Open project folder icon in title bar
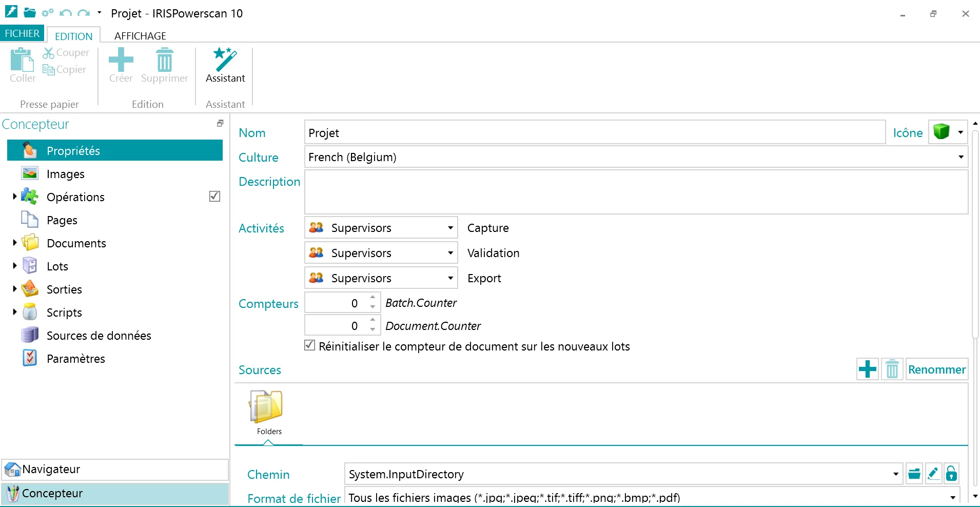 point(30,13)
